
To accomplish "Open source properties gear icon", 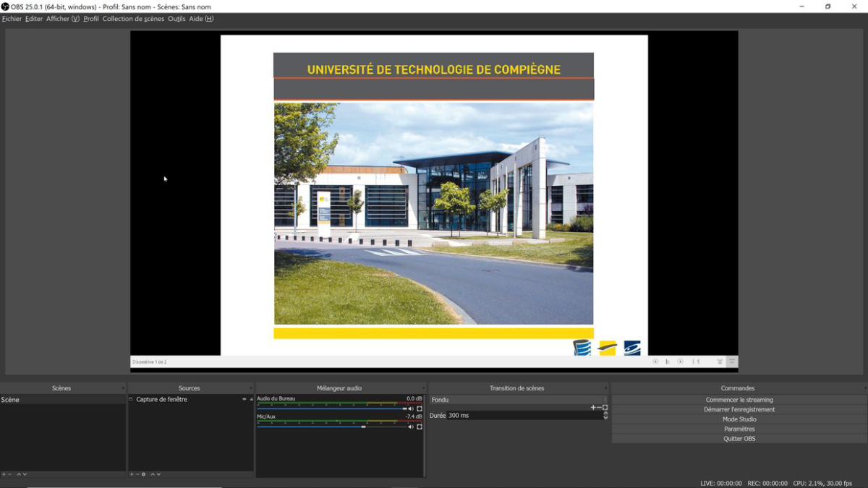I will [x=143, y=474].
